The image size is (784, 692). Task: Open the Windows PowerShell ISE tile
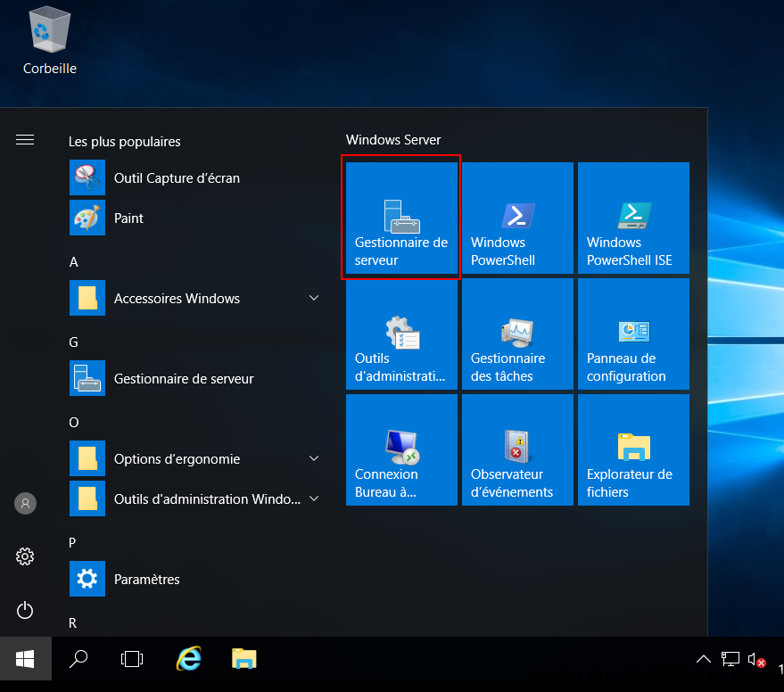633,218
